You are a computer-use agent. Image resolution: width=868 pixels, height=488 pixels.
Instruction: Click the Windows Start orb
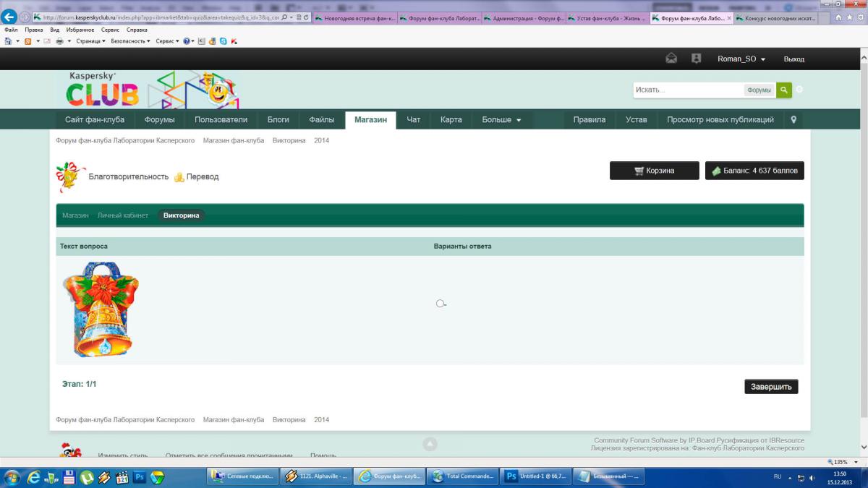12,477
